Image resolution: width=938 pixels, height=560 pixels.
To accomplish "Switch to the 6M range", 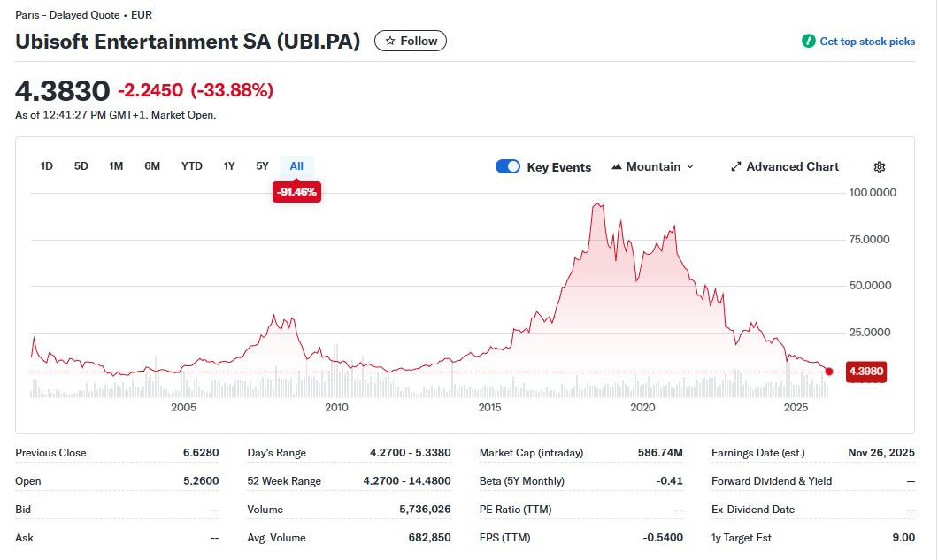I will pos(152,166).
